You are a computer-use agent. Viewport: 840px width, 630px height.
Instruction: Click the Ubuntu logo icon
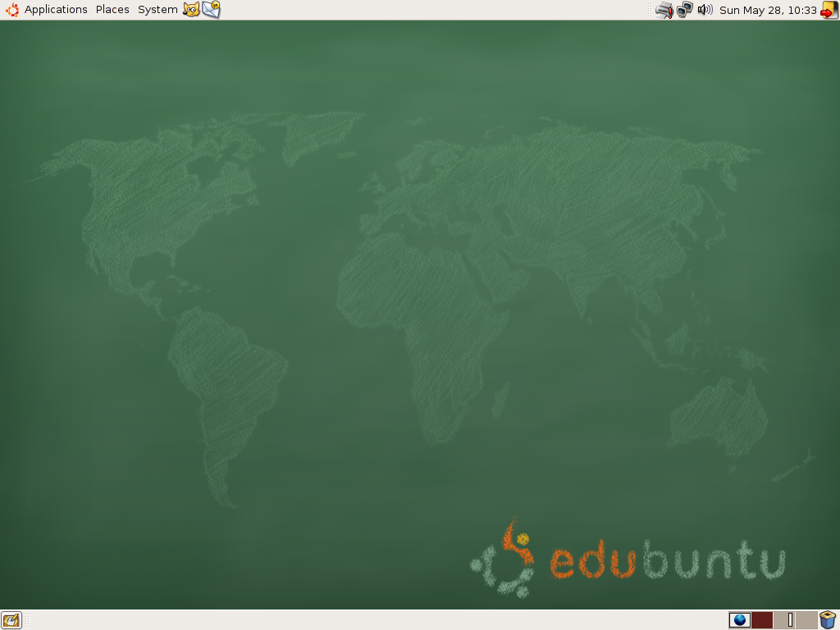click(12, 10)
